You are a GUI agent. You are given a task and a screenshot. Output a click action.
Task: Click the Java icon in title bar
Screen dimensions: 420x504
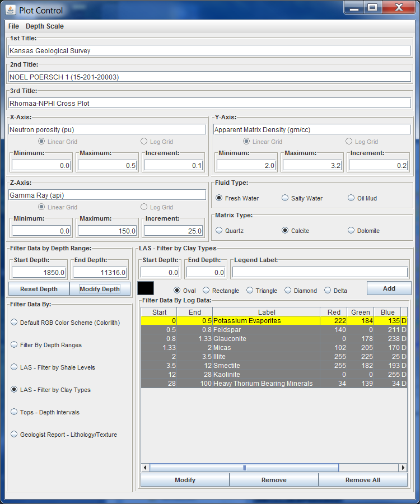click(10, 10)
